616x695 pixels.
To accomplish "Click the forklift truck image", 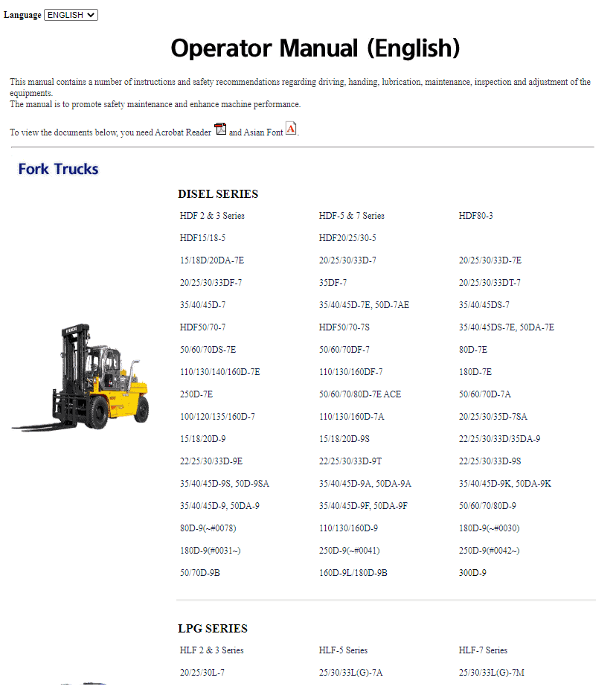I will tap(80, 377).
